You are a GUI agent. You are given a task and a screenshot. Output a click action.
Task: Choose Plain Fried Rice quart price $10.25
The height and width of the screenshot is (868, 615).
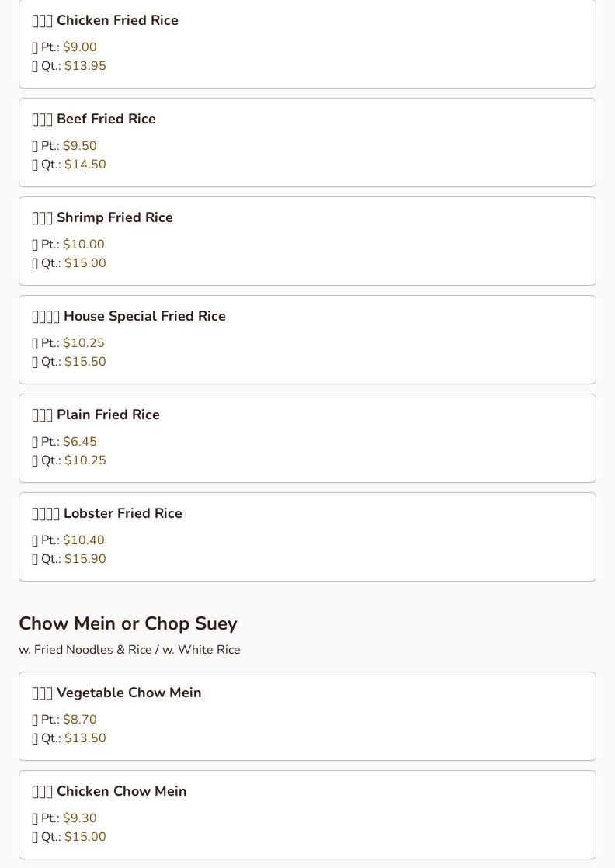85,460
